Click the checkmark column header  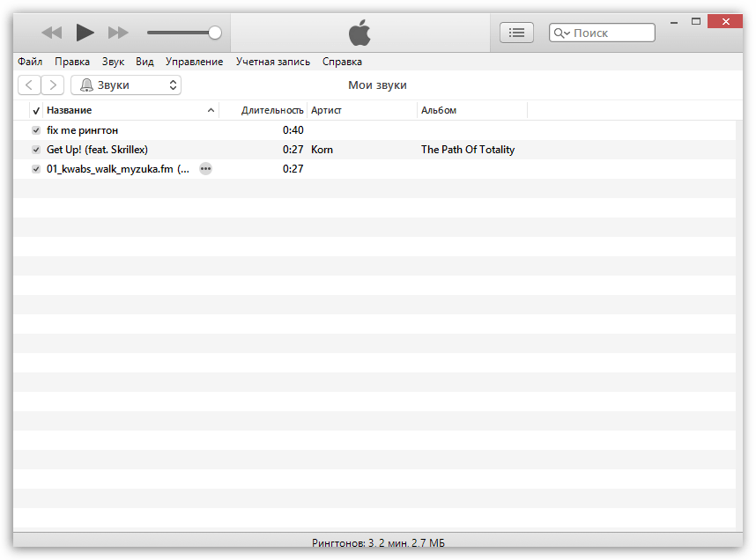coord(36,111)
